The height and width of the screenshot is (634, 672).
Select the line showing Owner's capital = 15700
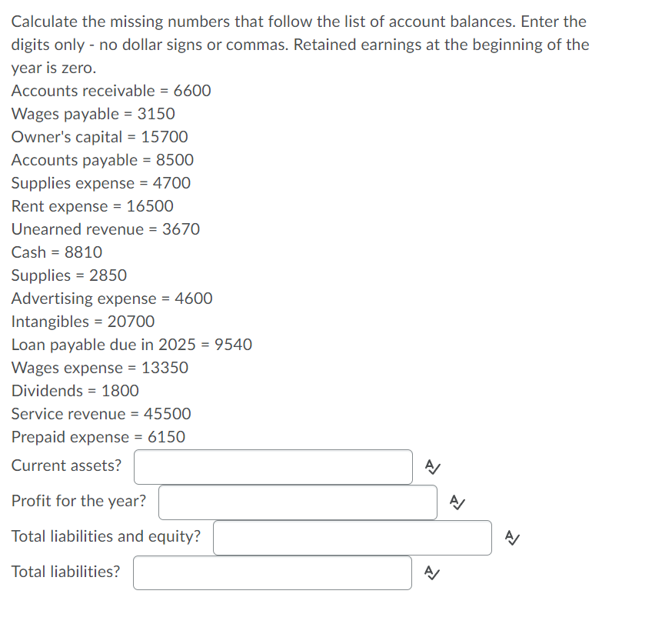[100, 136]
